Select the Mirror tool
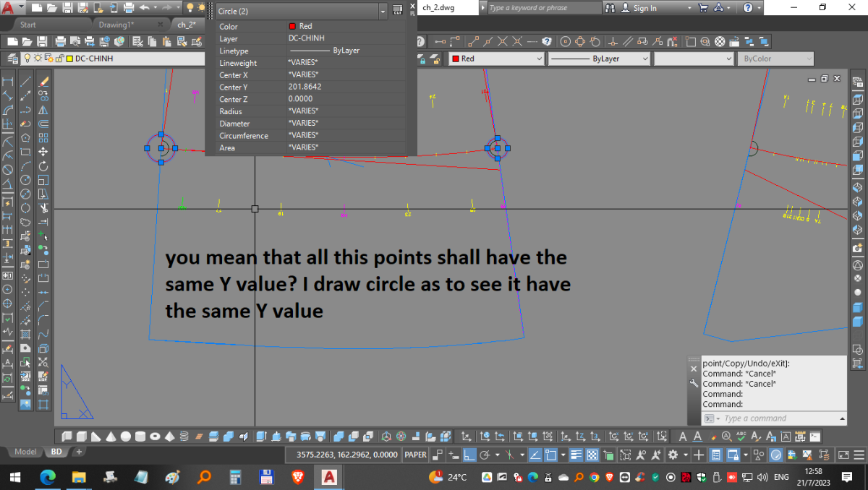The width and height of the screenshot is (868, 490). click(x=43, y=109)
